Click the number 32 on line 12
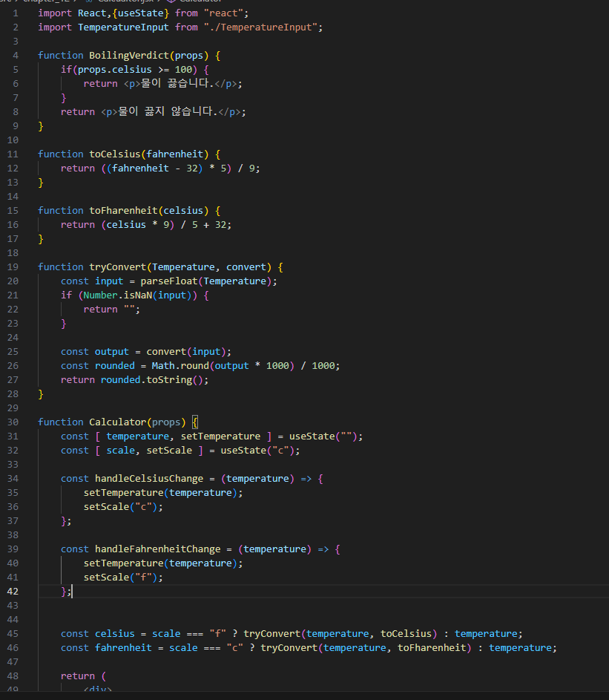Viewport: 609px width, 700px height. click(192, 169)
